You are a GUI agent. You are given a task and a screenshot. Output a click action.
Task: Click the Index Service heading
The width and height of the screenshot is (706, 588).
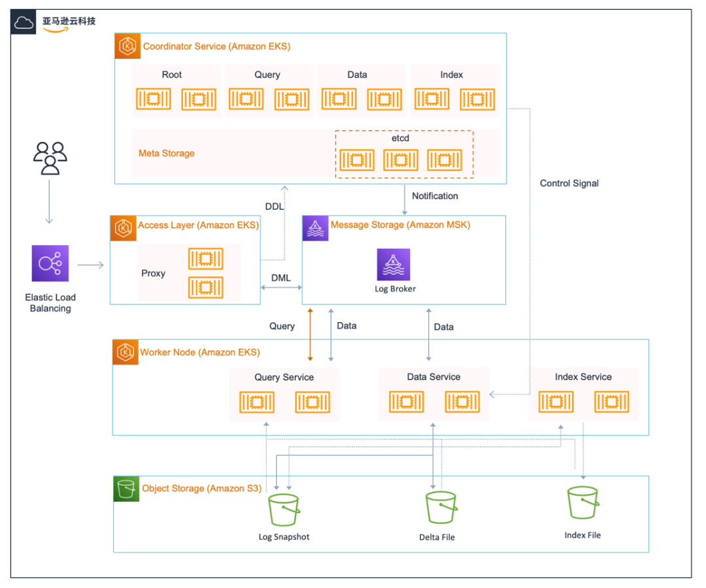583,376
